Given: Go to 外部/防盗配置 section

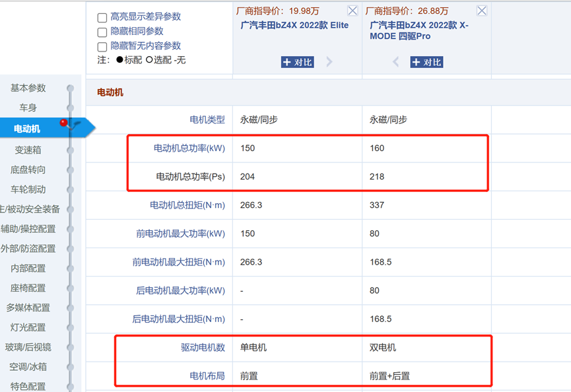Looking at the screenshot, I should 28,249.
